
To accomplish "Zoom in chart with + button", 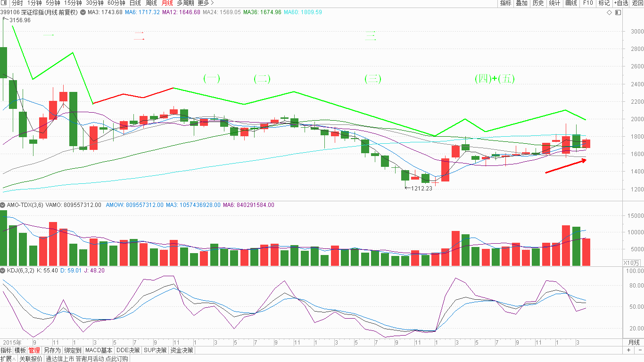I will coord(628,350).
